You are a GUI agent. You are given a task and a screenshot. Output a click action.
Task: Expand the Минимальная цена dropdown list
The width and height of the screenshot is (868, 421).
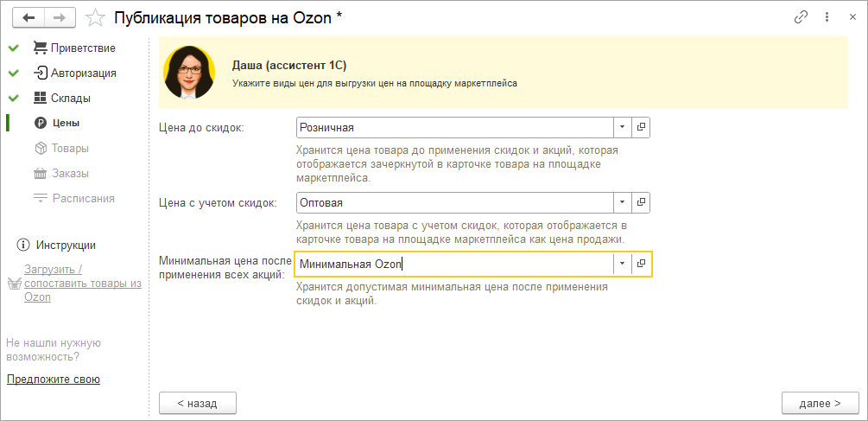(x=623, y=264)
